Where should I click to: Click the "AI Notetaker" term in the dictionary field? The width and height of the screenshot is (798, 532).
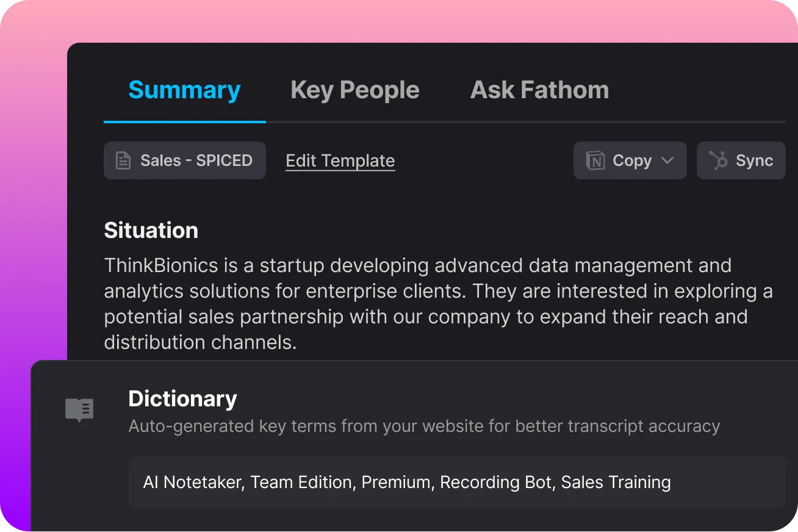coord(193,483)
